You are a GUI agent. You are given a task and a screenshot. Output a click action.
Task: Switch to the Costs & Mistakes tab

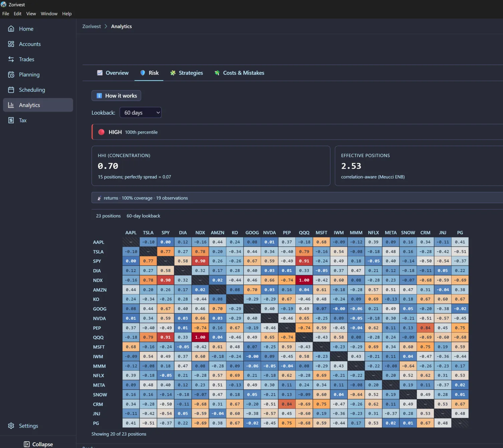tap(239, 73)
